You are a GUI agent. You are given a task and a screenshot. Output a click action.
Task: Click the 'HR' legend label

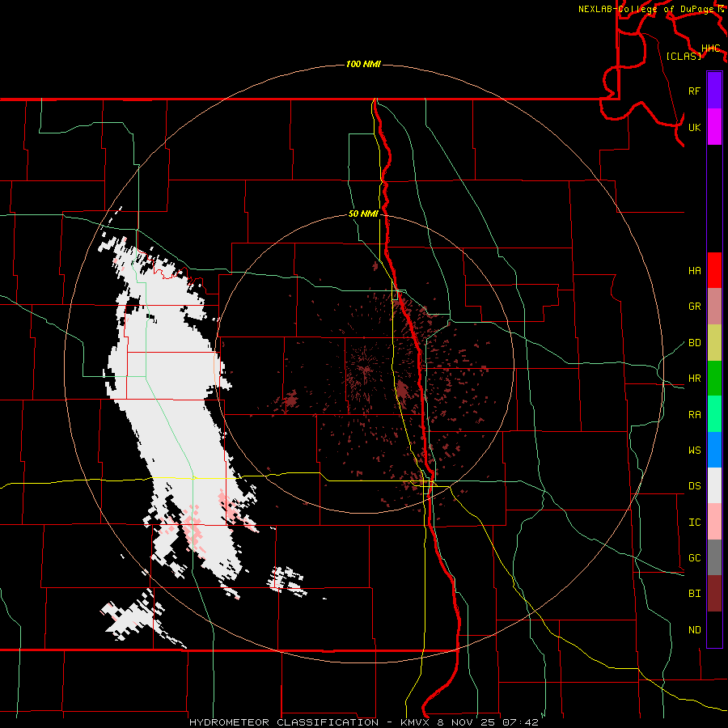click(695, 379)
